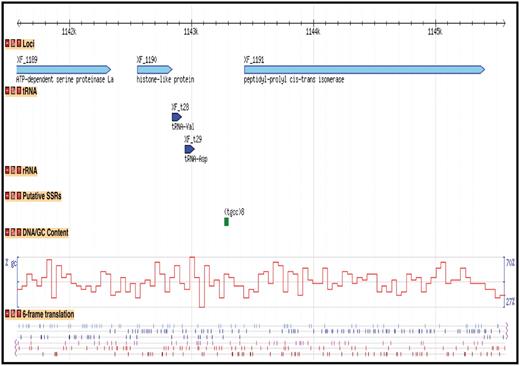Click the middle icon beside DNA/GC Content title
520x366 pixels.
(x=13, y=232)
